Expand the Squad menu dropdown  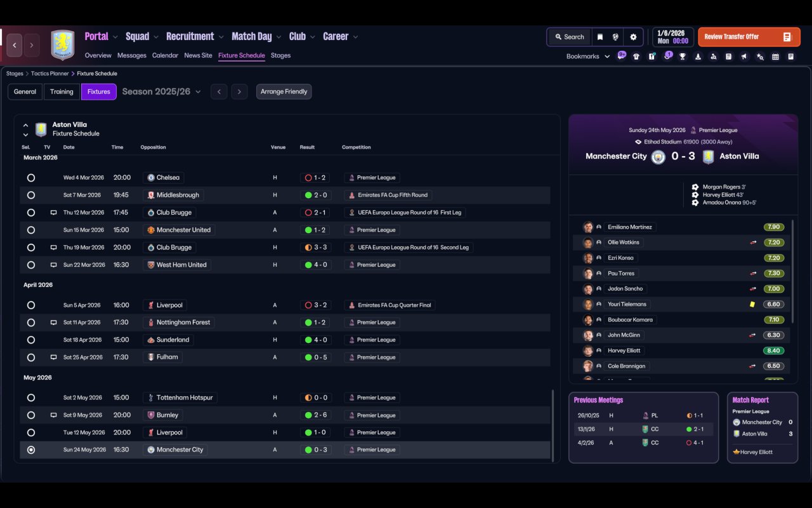pyautogui.click(x=156, y=37)
